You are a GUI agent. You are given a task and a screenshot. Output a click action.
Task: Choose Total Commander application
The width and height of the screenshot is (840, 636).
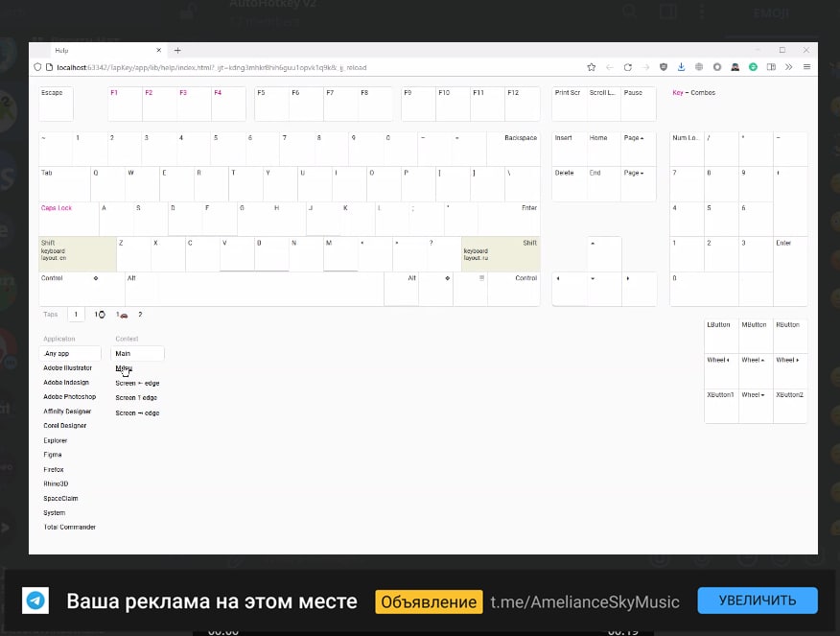[70, 528]
